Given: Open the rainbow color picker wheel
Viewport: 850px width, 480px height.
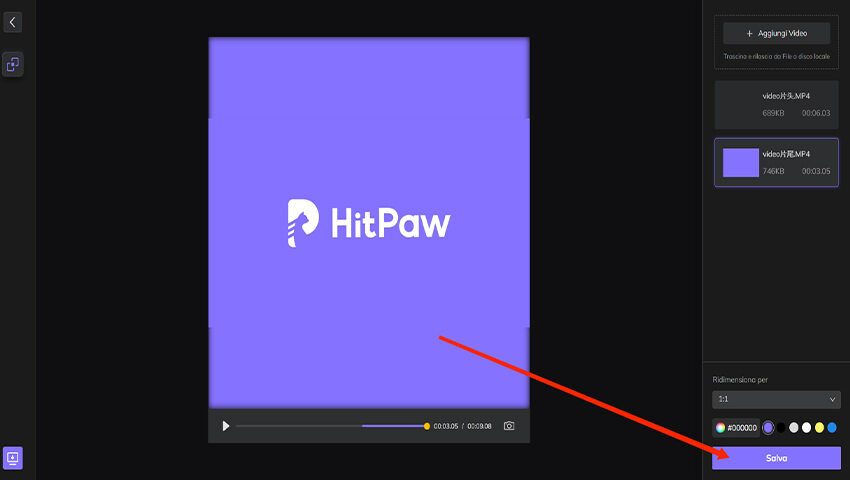Looking at the screenshot, I should 720,428.
